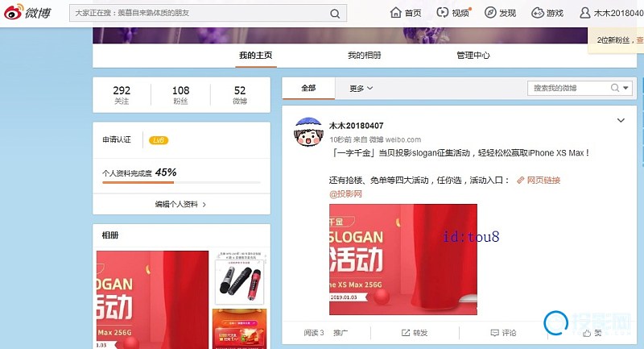Expand the 更多 dropdown filter

(361, 89)
